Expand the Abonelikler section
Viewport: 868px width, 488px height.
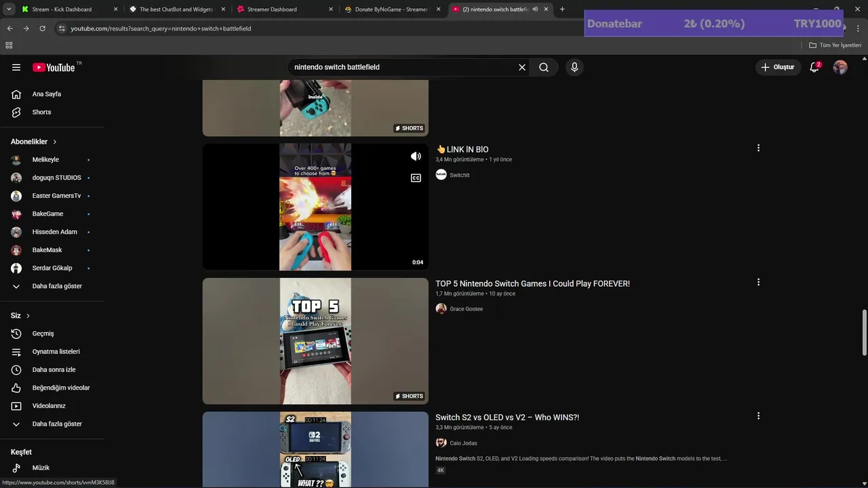pyautogui.click(x=34, y=142)
